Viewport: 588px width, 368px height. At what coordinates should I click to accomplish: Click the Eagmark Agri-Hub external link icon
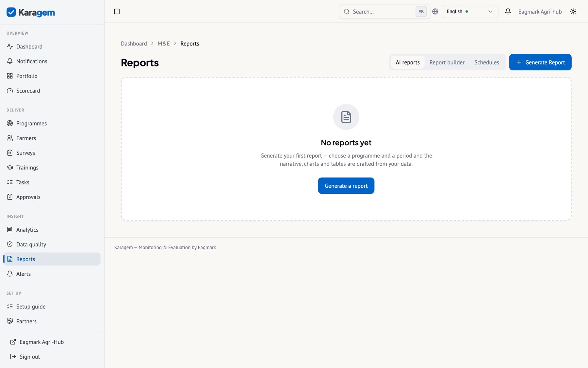pos(13,342)
